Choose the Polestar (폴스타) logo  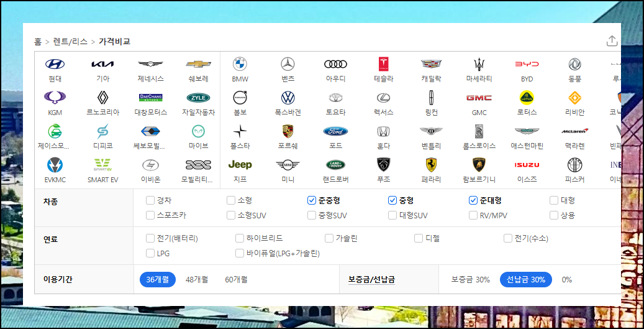[240, 131]
